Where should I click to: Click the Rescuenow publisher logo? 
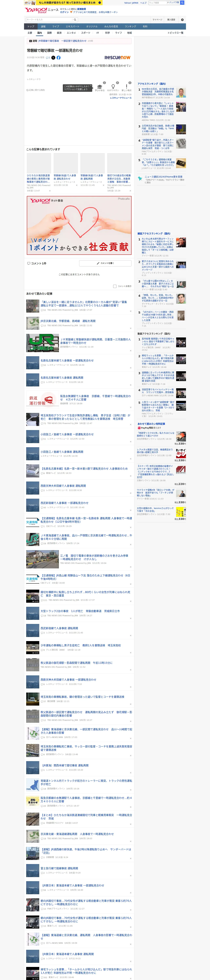[x=117, y=57]
